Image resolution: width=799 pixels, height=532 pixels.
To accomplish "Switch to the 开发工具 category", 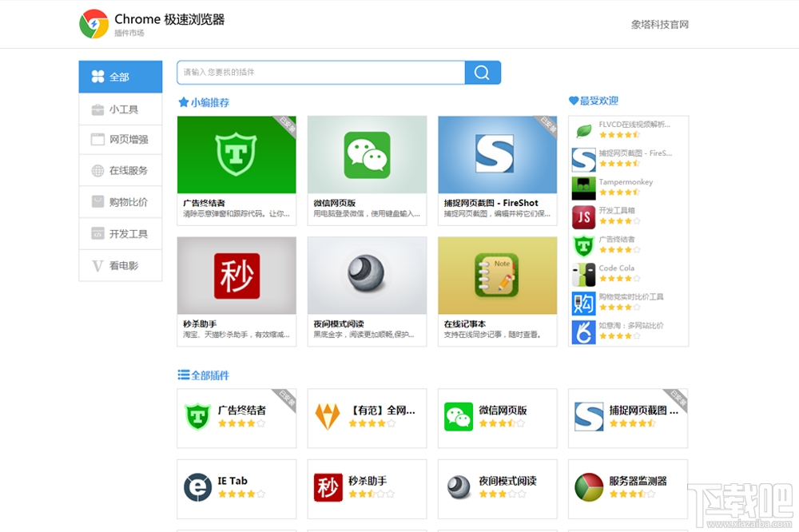I will 120,233.
